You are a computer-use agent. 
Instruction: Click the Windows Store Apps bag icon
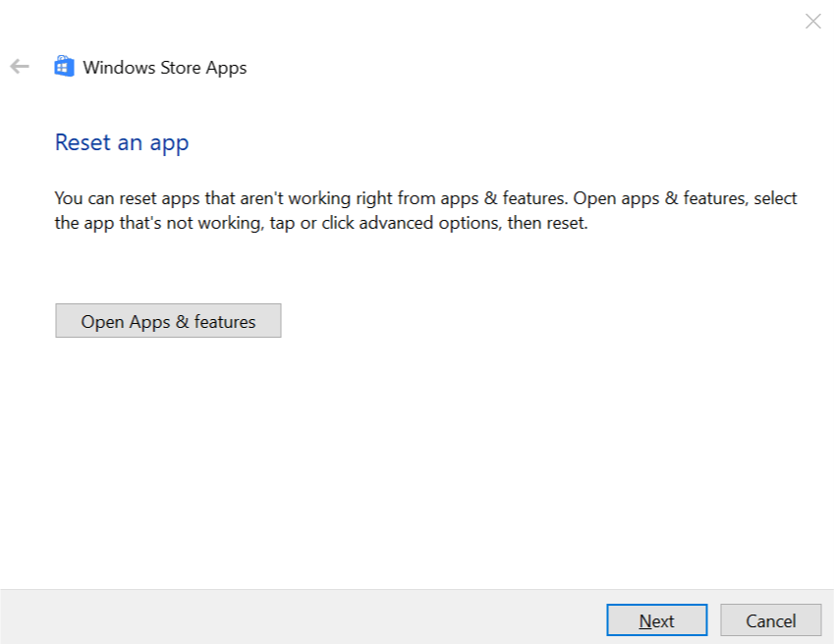(64, 67)
